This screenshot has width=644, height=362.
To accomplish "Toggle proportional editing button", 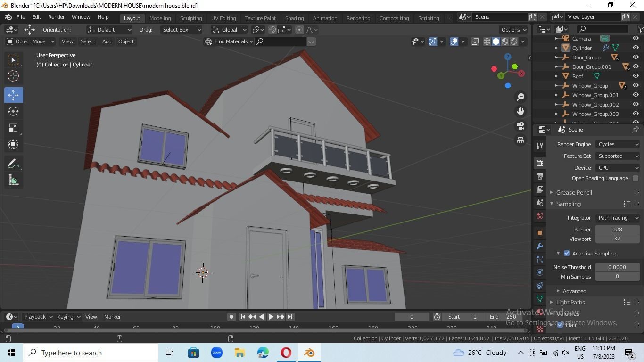I will point(299,30).
